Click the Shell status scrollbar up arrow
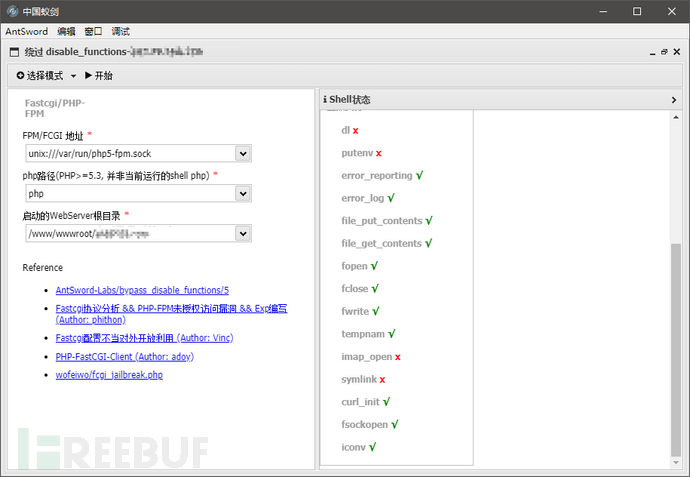 (676, 117)
